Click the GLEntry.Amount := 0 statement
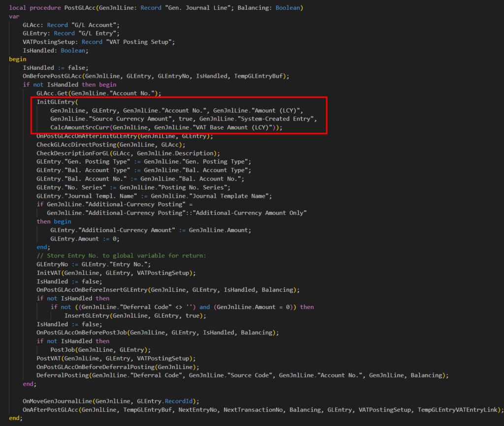This screenshot has width=504, height=426. point(85,239)
